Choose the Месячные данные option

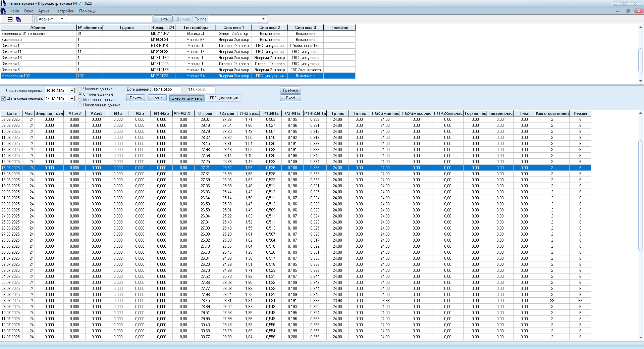pos(80,100)
